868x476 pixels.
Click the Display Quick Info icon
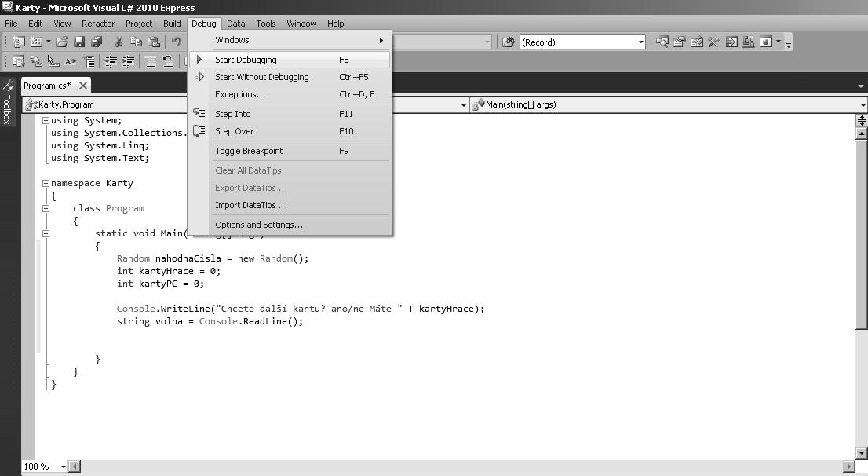click(53, 61)
